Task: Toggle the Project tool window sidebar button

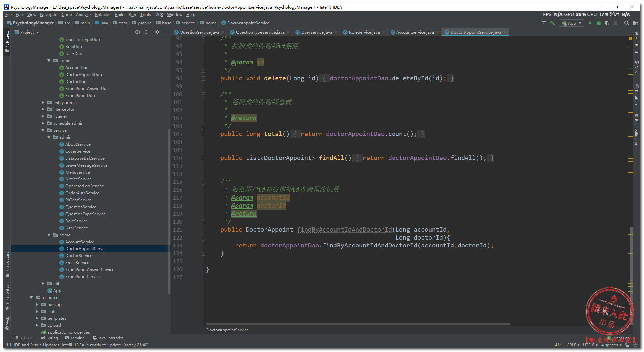Action: tap(7, 42)
